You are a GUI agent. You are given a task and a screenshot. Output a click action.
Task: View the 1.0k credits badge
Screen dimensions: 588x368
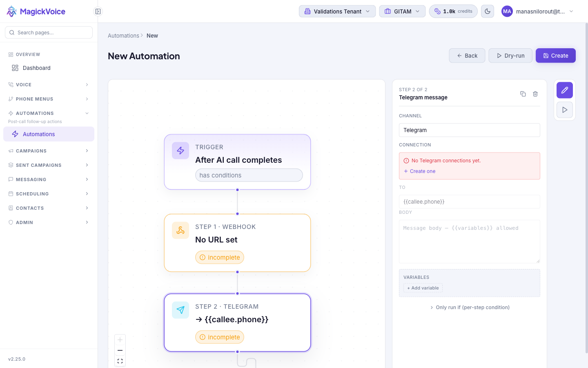coord(453,11)
